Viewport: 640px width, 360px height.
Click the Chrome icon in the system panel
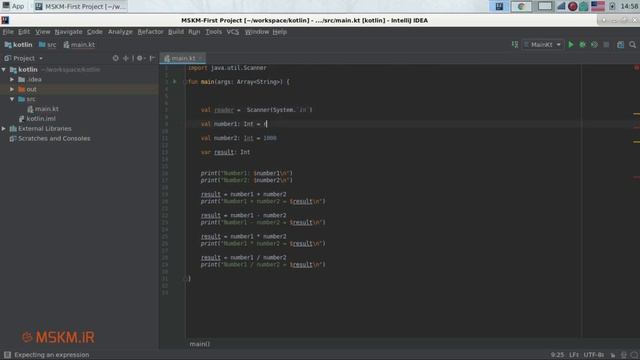[x=521, y=6]
